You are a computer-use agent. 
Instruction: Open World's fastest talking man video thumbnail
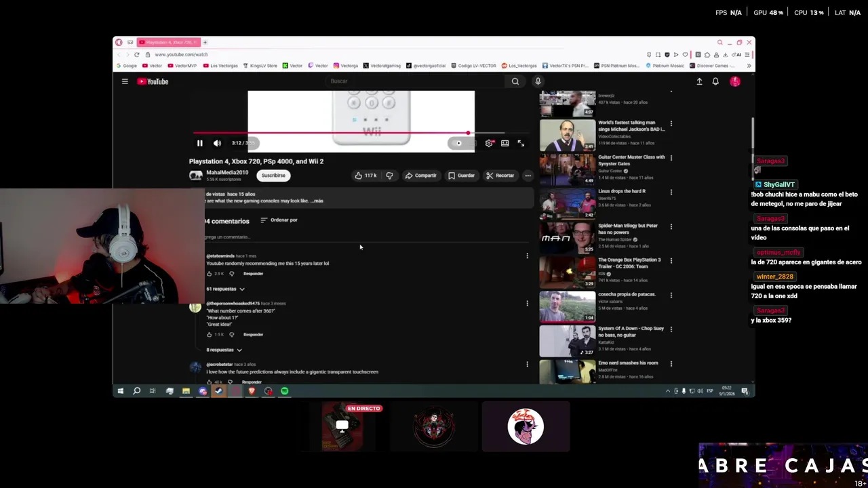coord(568,135)
